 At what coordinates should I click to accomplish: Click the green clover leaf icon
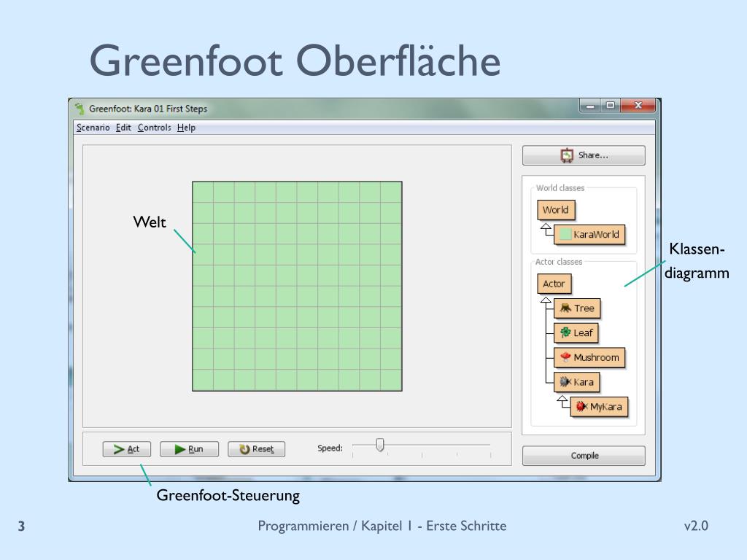click(x=565, y=332)
